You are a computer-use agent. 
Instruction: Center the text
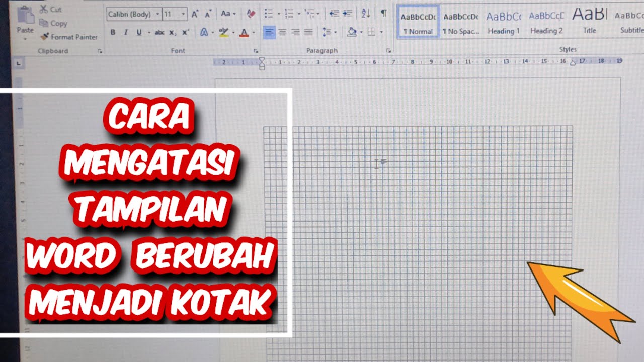283,32
